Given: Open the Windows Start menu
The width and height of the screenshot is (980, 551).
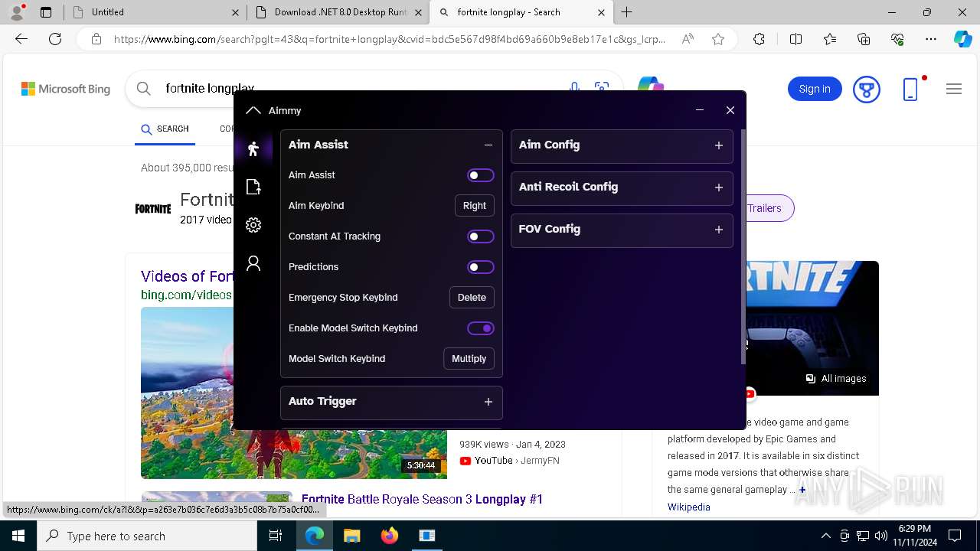Looking at the screenshot, I should [x=18, y=536].
